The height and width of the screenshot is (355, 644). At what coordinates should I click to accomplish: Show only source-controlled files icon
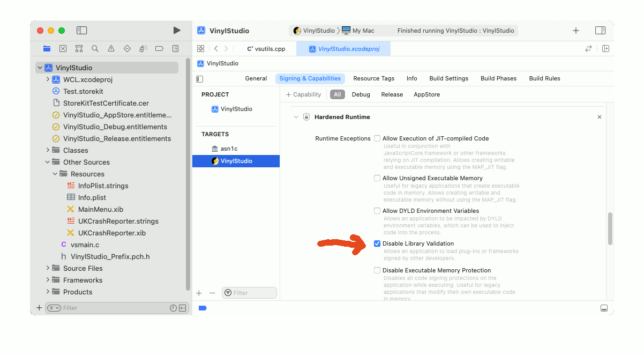tap(182, 308)
